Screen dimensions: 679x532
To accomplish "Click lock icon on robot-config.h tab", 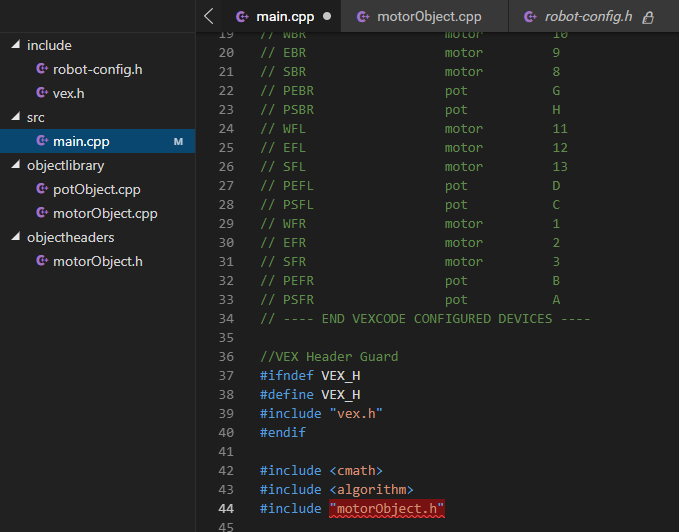I will point(648,17).
